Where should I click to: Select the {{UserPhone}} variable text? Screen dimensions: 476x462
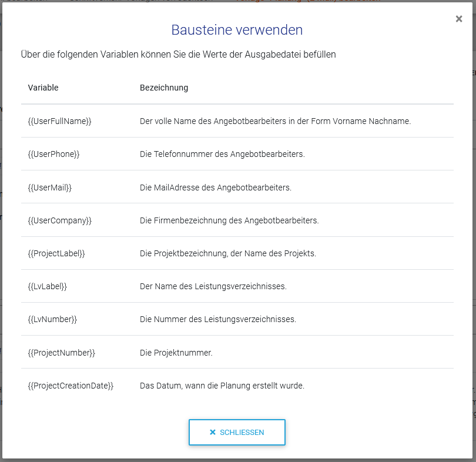[53, 154]
